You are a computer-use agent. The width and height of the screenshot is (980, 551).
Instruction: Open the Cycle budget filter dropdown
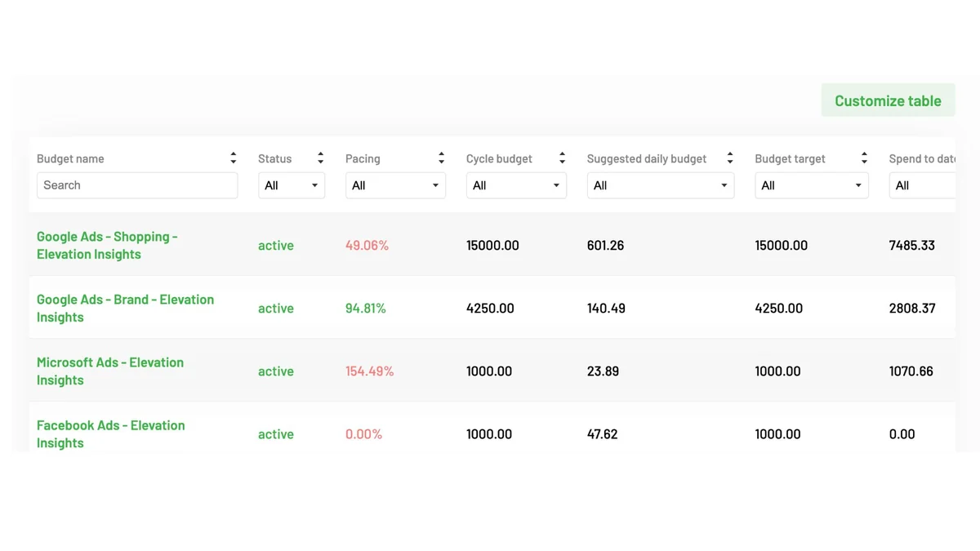pos(516,185)
